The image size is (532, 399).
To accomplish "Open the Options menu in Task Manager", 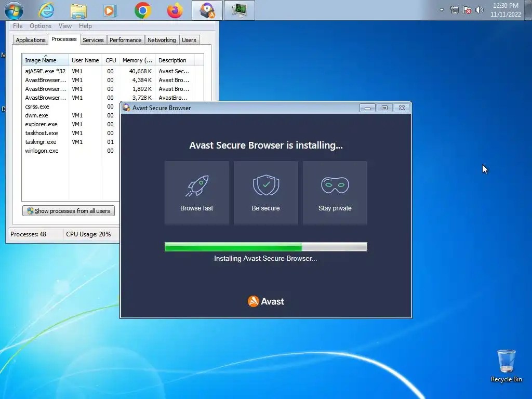I will point(41,26).
